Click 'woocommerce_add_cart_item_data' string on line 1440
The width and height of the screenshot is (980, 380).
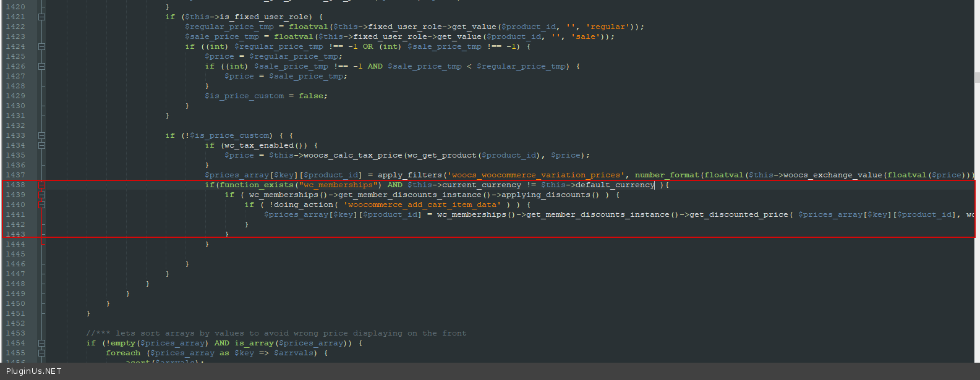(422, 205)
